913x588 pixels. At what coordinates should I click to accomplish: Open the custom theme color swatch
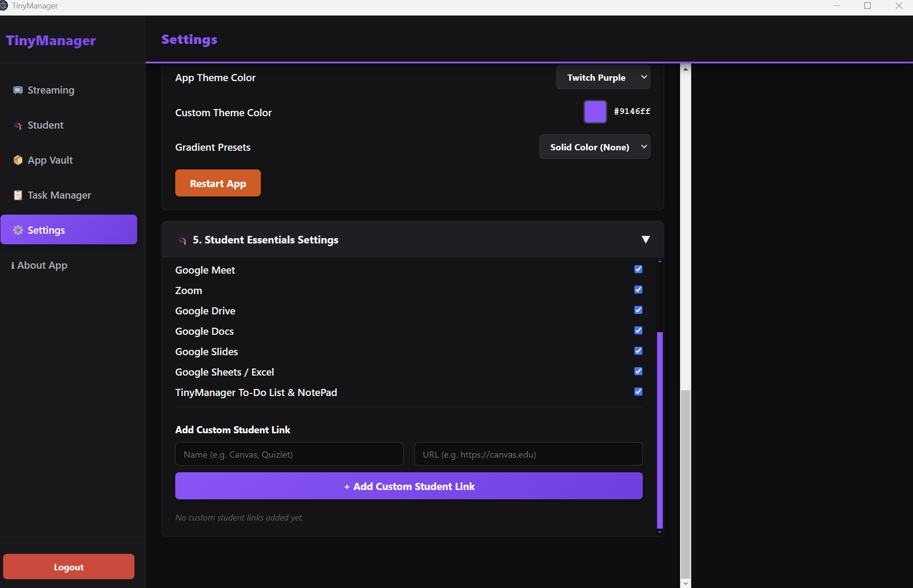[595, 112]
